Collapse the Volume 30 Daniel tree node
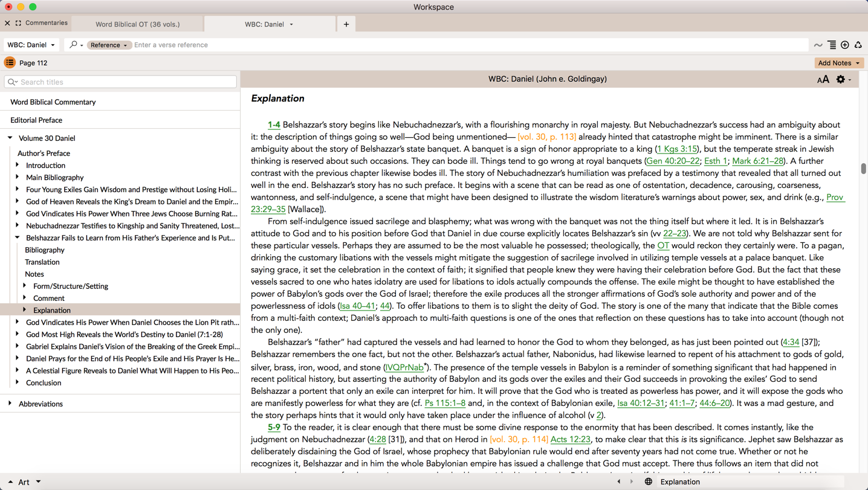The height and width of the screenshot is (490, 868). pos(10,138)
